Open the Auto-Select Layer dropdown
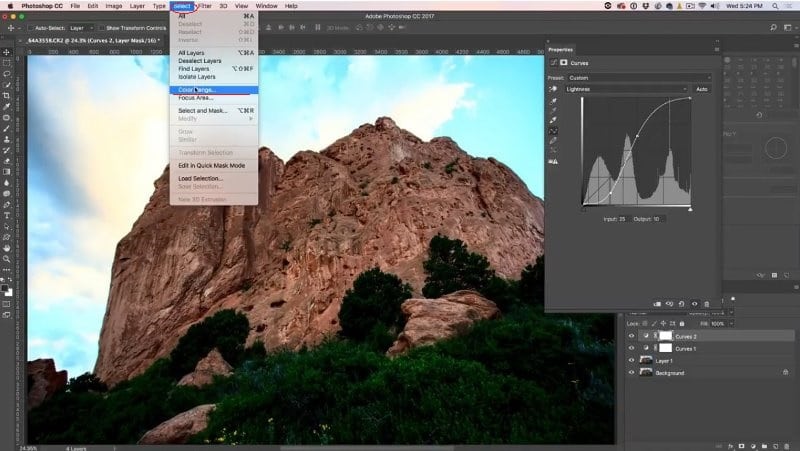 pyautogui.click(x=81, y=28)
